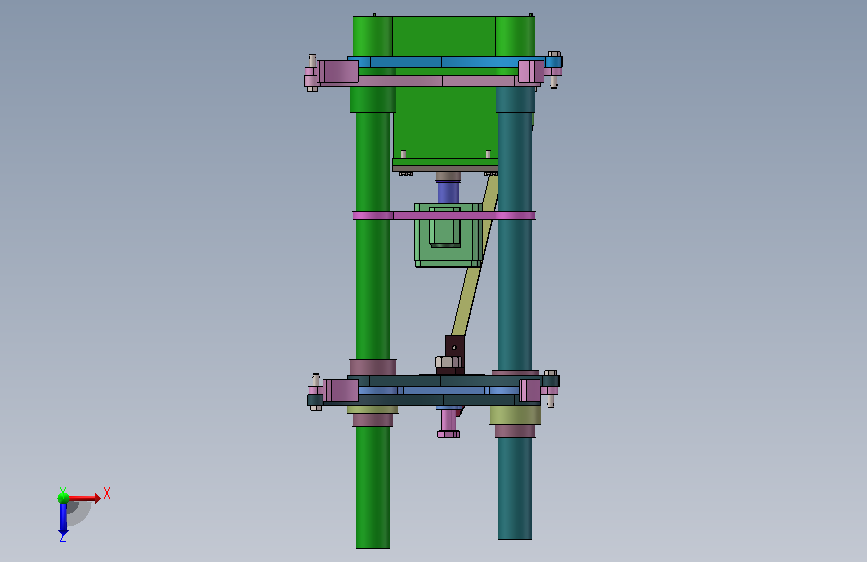Select the olive bushing on the right column under the plate
Viewport: 867px width, 562px height.
click(x=515, y=415)
